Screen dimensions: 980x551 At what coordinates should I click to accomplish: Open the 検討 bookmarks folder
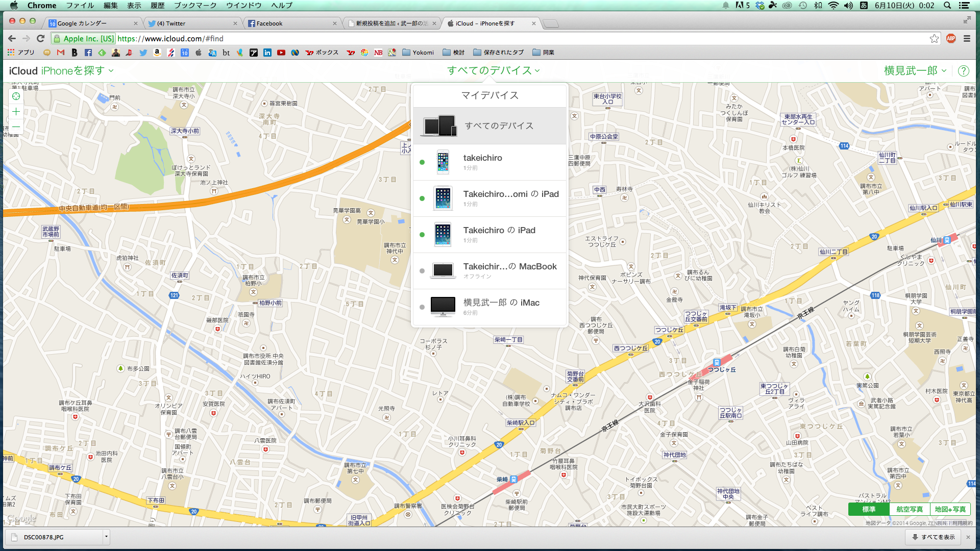tap(454, 53)
